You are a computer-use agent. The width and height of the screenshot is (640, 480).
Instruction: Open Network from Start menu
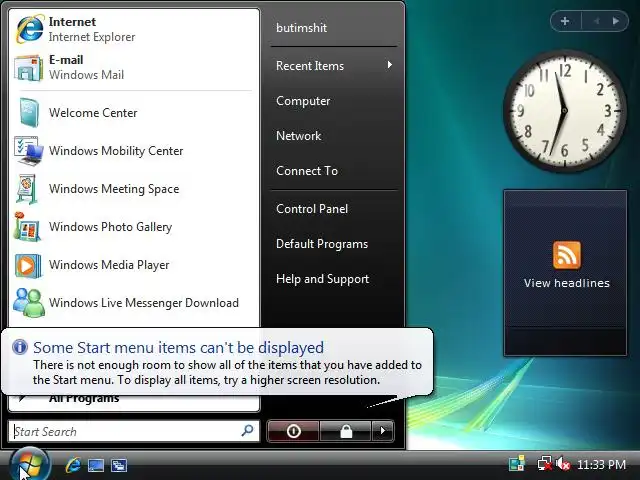click(298, 136)
